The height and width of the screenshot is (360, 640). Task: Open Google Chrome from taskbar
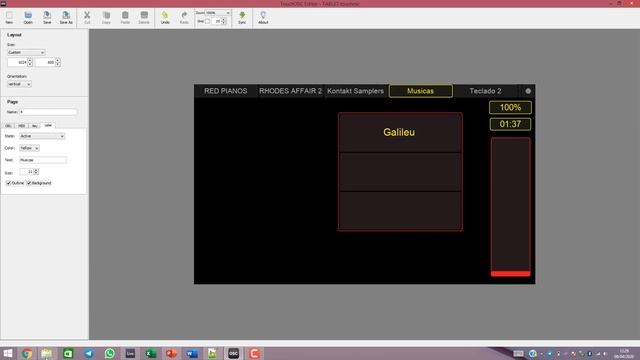27,353
